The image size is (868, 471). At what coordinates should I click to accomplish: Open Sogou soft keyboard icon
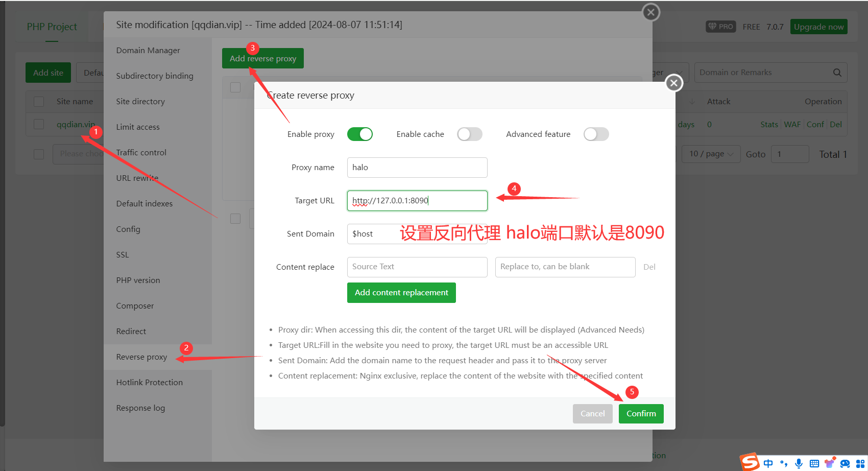pos(814,463)
